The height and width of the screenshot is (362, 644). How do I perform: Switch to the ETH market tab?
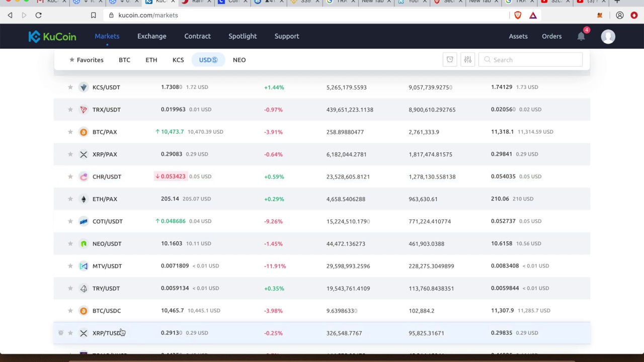[151, 60]
